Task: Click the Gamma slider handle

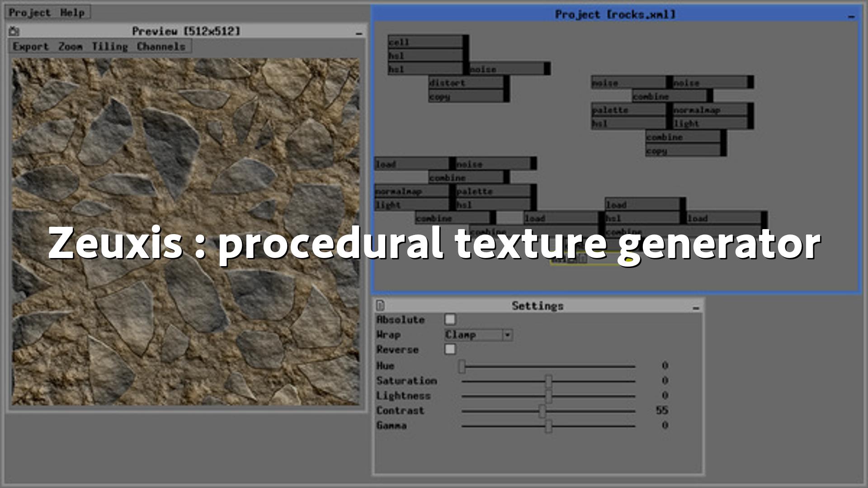Action: coord(548,426)
